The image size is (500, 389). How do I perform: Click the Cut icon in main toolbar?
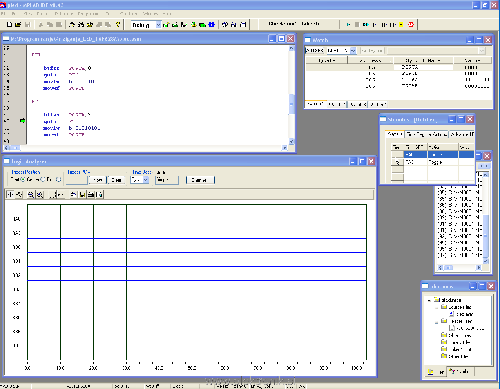[41, 24]
